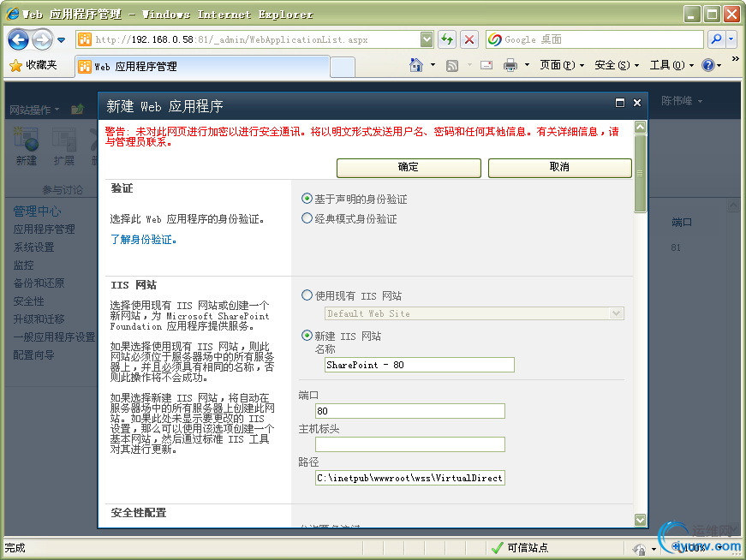This screenshot has width=746, height=560.
Task: Expand the Home button dropdown arrow
Action: tap(433, 65)
